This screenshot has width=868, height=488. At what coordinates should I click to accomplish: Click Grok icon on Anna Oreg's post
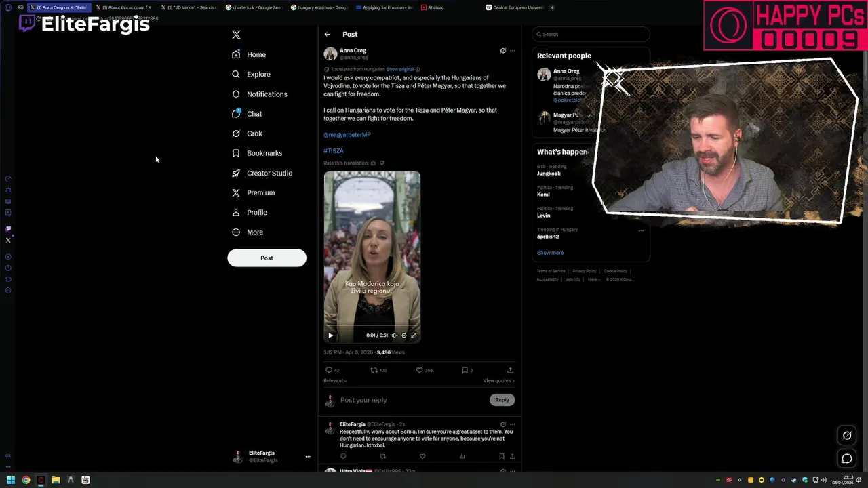[x=502, y=50]
